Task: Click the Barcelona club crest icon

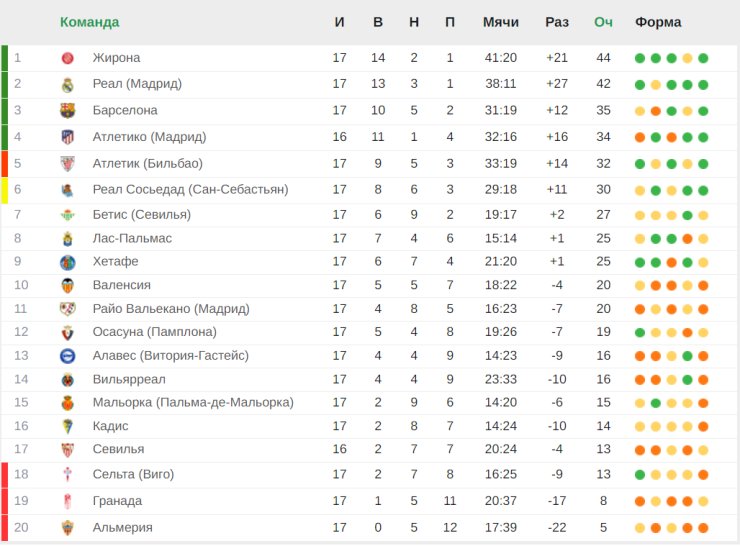Action: coord(68,110)
